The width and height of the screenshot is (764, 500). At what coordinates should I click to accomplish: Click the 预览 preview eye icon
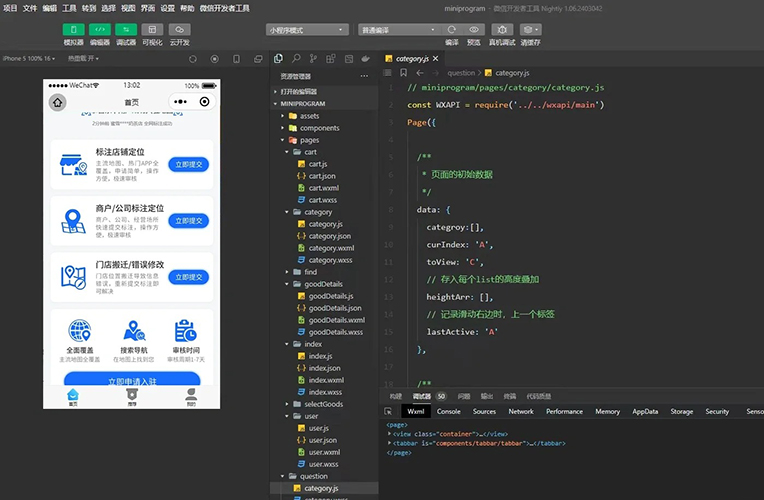click(x=474, y=29)
